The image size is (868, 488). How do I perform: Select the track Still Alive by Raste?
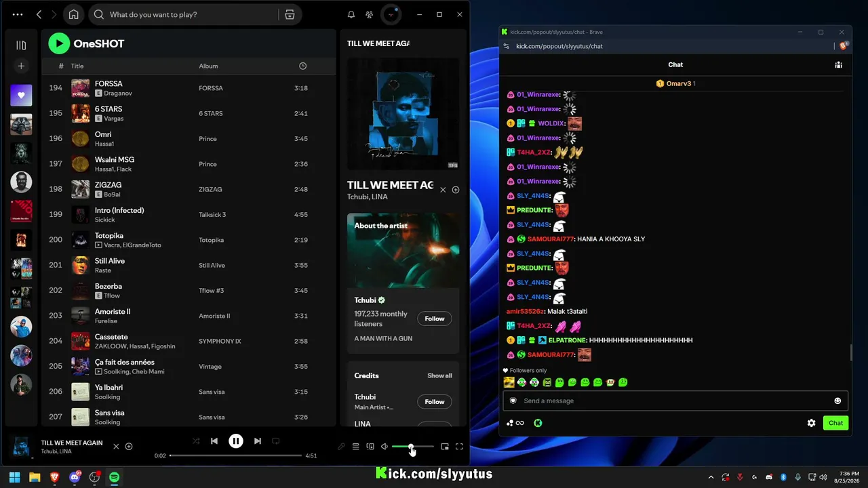coord(189,265)
